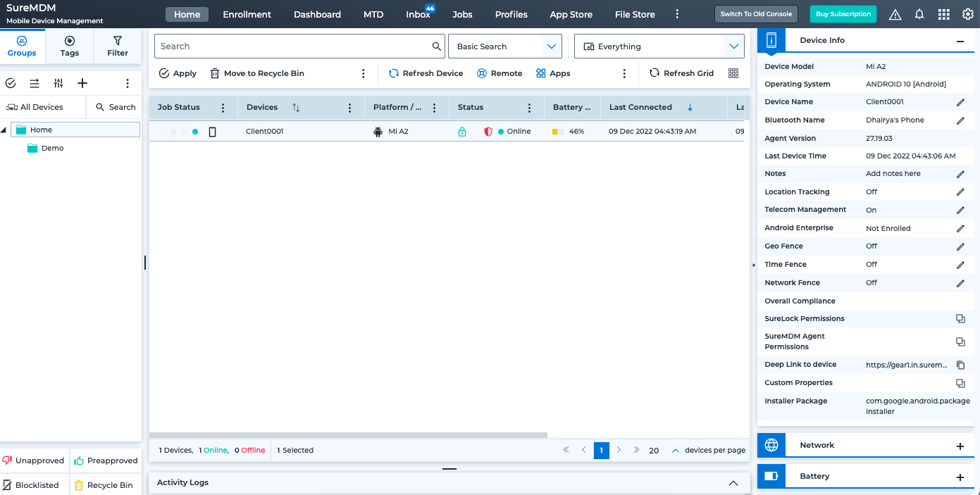Image resolution: width=980 pixels, height=495 pixels.
Task: Click the Refresh Grid button
Action: point(681,73)
